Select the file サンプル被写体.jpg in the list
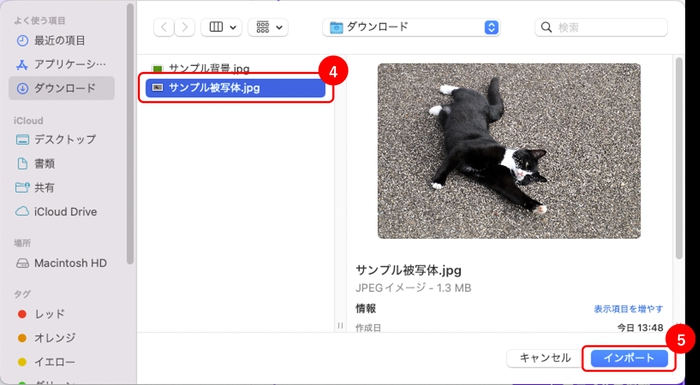This screenshot has height=385, width=700. coord(235,88)
